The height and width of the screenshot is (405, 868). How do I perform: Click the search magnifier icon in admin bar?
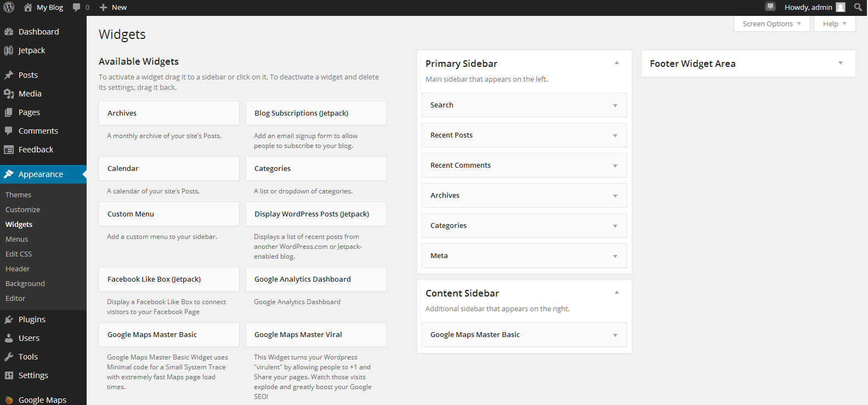coord(858,7)
